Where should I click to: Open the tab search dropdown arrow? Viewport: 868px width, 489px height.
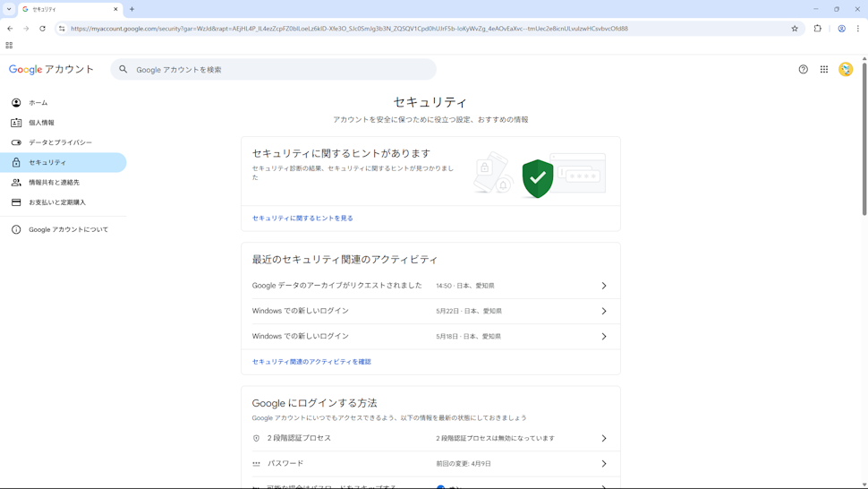9,9
